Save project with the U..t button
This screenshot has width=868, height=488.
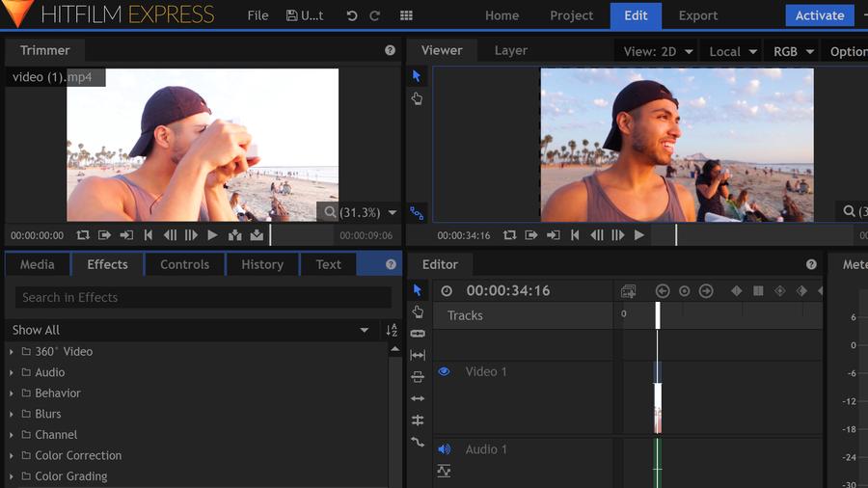point(305,15)
